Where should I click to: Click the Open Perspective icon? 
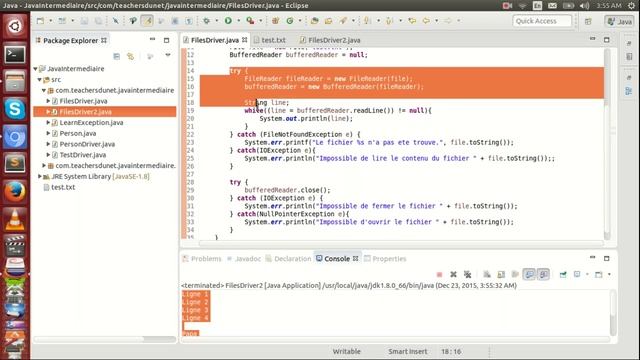click(588, 21)
